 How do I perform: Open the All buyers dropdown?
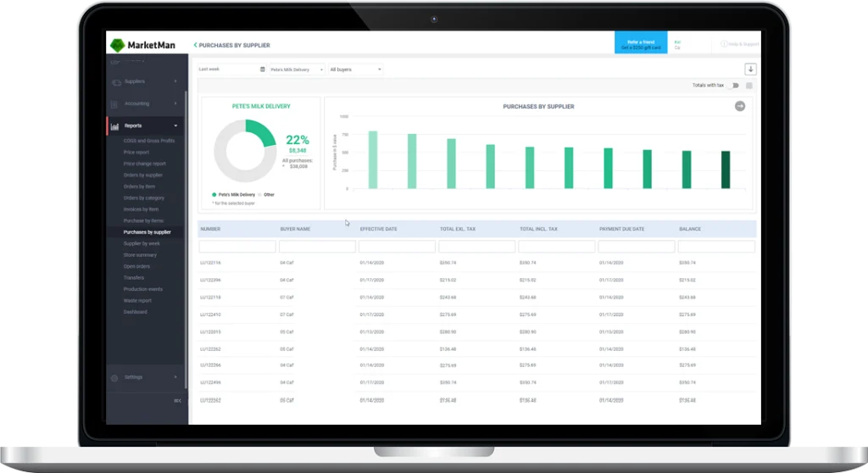pos(355,70)
